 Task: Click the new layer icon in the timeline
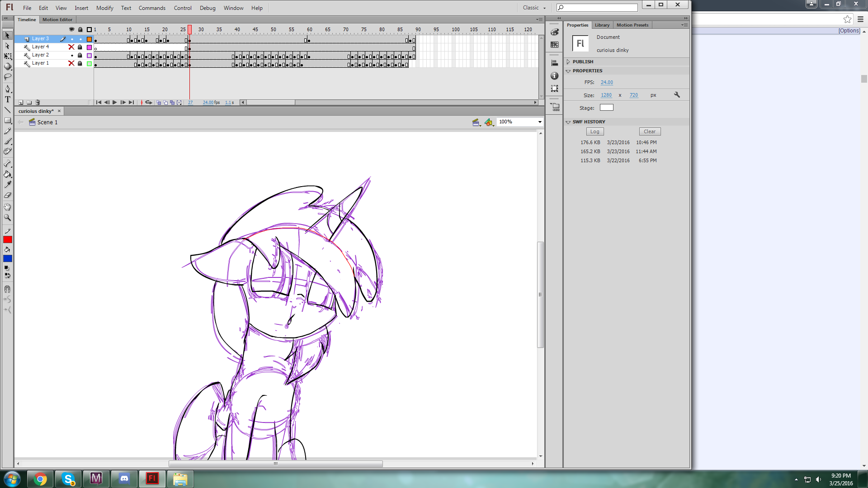click(x=21, y=103)
